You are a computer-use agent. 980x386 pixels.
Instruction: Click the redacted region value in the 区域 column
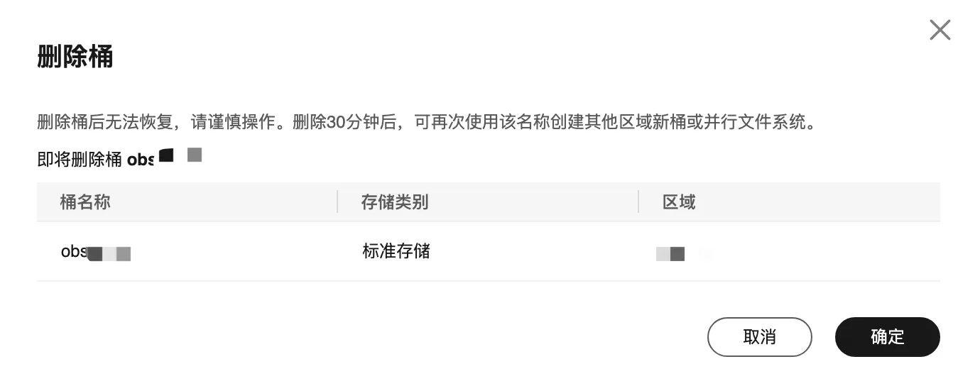[671, 253]
